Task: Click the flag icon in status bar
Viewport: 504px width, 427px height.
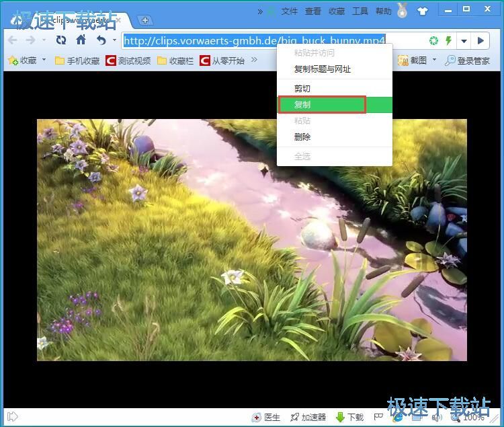Action: click(x=378, y=417)
